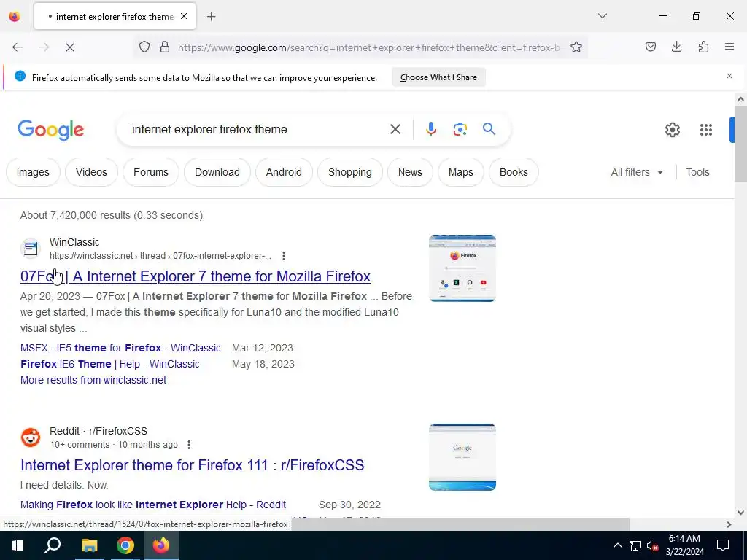Save page to Pocket
Viewport: 747px width, 560px height.
[x=651, y=47]
